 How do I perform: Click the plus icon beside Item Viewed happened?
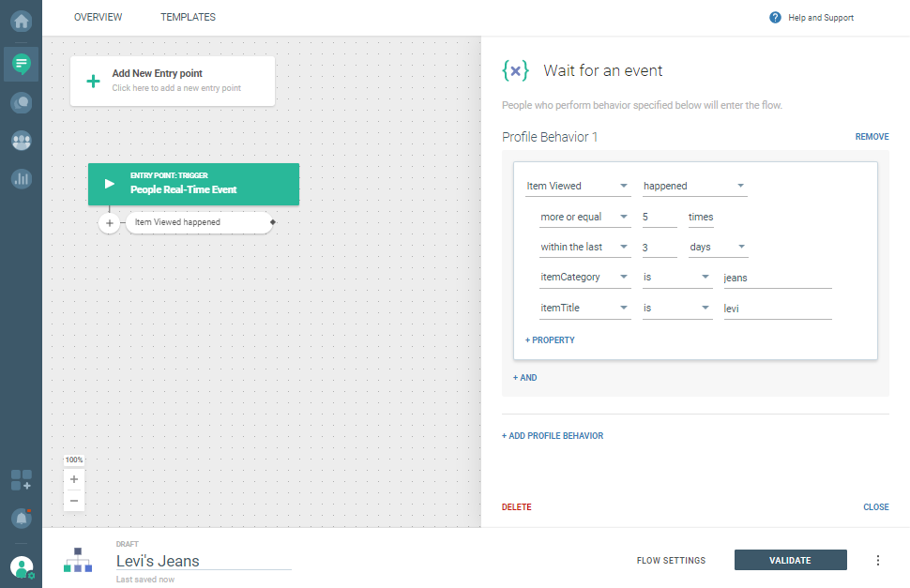click(x=110, y=223)
